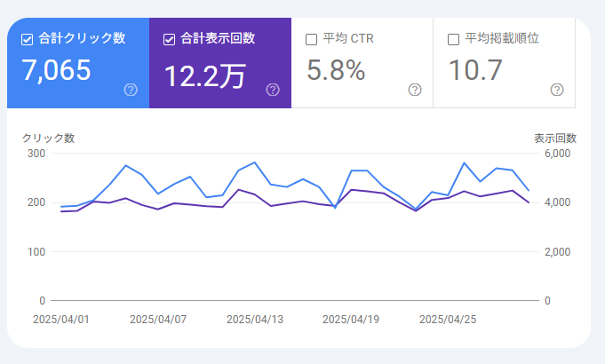The image size is (605, 364).
Task: Click the 平均 CTR card label
Action: pyautogui.click(x=348, y=38)
